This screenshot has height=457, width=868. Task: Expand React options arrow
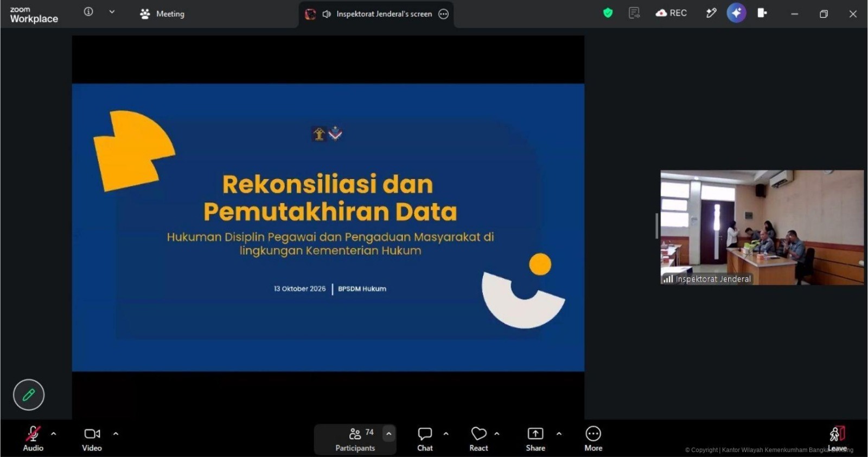(x=497, y=434)
